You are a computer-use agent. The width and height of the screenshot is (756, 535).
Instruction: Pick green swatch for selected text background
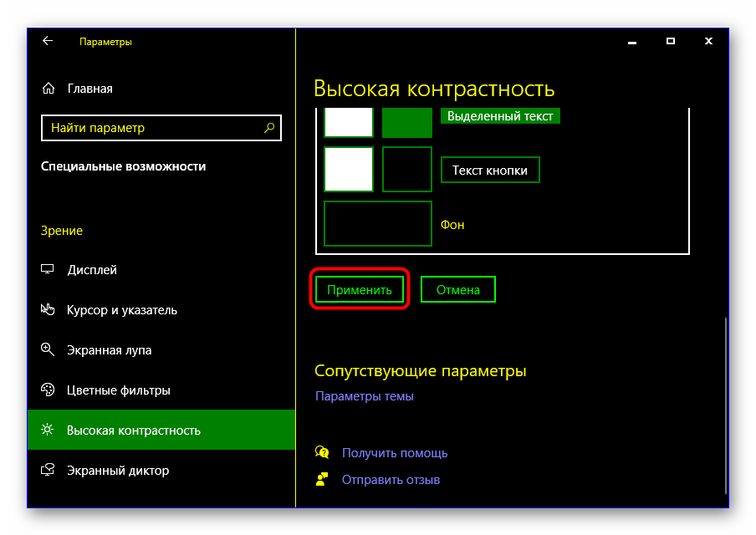[407, 122]
